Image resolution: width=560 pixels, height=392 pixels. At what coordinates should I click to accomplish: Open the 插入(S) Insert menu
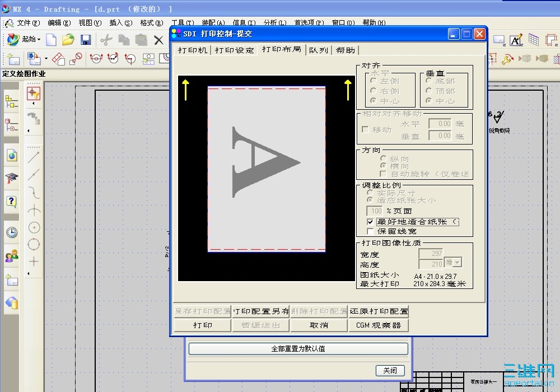[121, 23]
